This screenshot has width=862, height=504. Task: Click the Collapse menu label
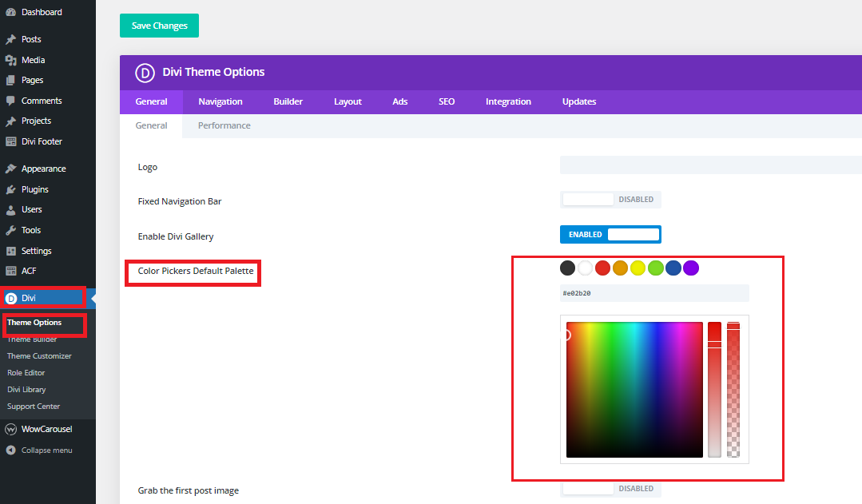[x=46, y=450]
